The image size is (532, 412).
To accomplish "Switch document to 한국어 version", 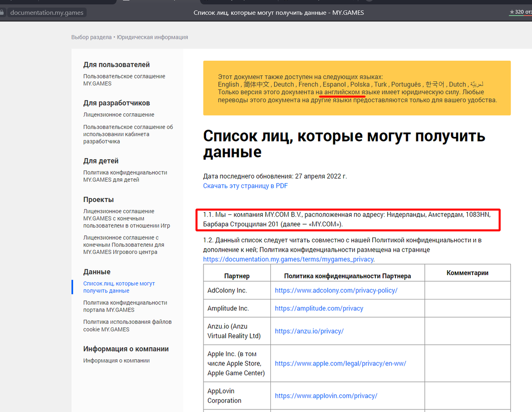I will point(435,84).
